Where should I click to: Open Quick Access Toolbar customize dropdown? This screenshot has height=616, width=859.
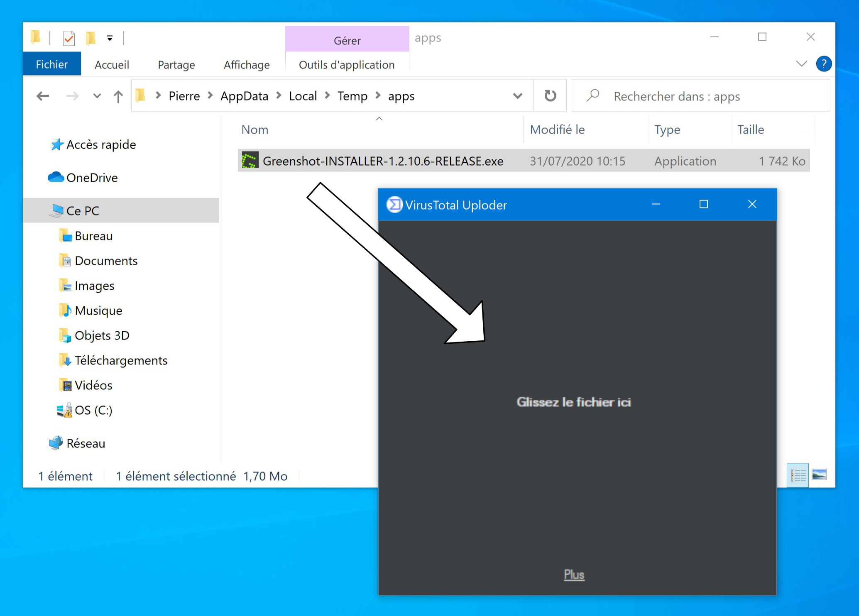pyautogui.click(x=110, y=38)
